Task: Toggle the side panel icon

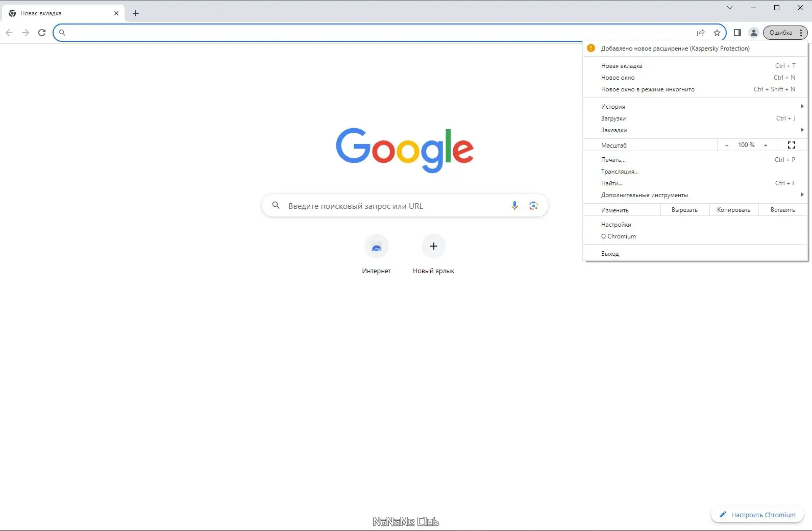Action: tap(737, 33)
